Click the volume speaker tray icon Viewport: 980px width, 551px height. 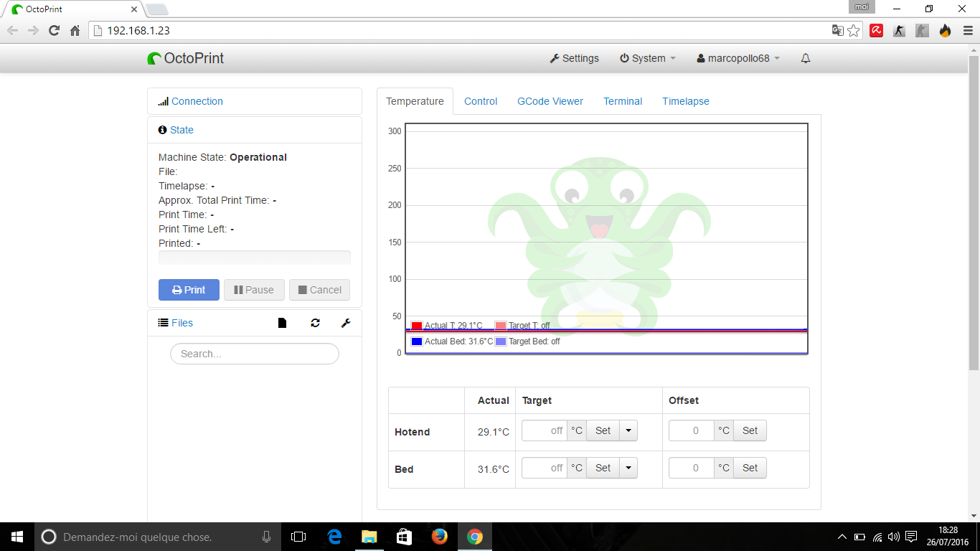(x=894, y=537)
